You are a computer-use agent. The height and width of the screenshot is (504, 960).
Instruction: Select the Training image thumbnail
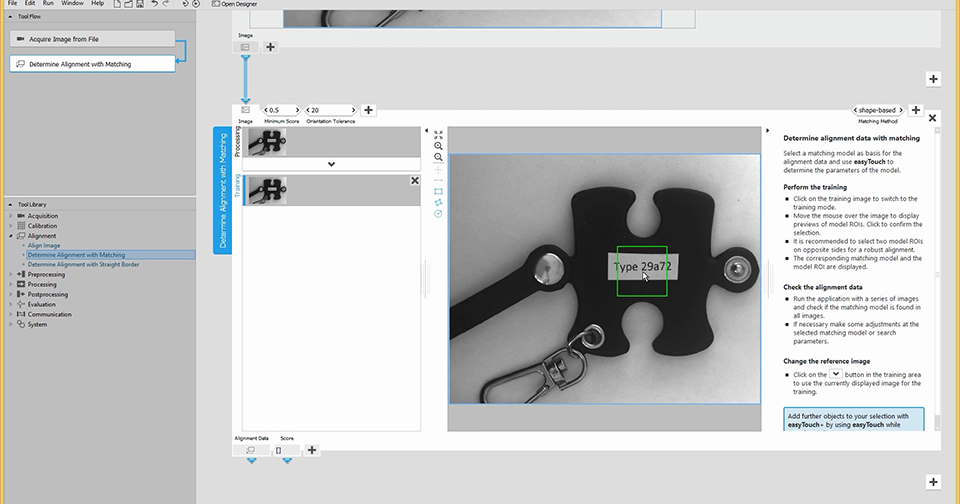pos(268,190)
